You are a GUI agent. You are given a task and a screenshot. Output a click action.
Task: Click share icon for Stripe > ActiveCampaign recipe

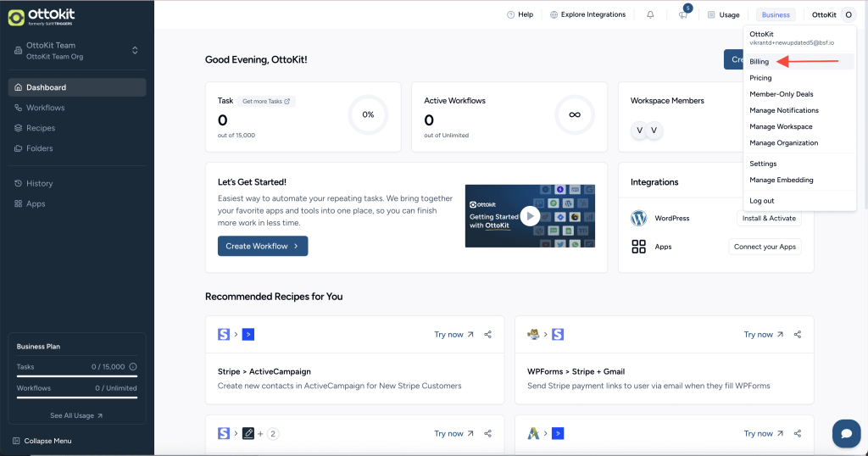tap(487, 335)
